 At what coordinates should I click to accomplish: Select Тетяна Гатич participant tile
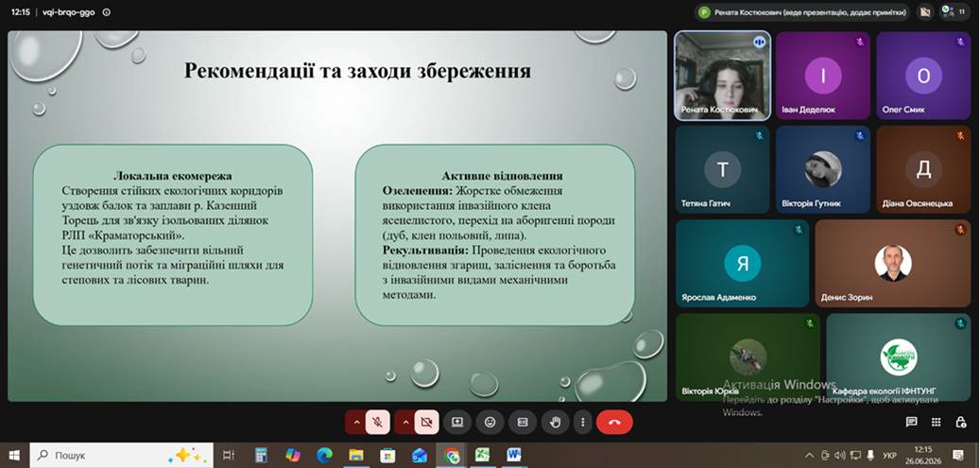pos(723,169)
